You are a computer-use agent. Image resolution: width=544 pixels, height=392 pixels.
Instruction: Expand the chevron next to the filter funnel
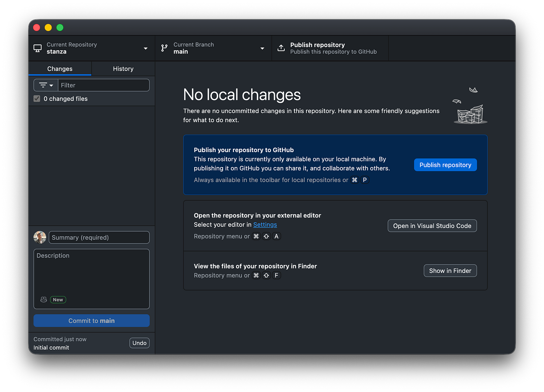pos(51,85)
